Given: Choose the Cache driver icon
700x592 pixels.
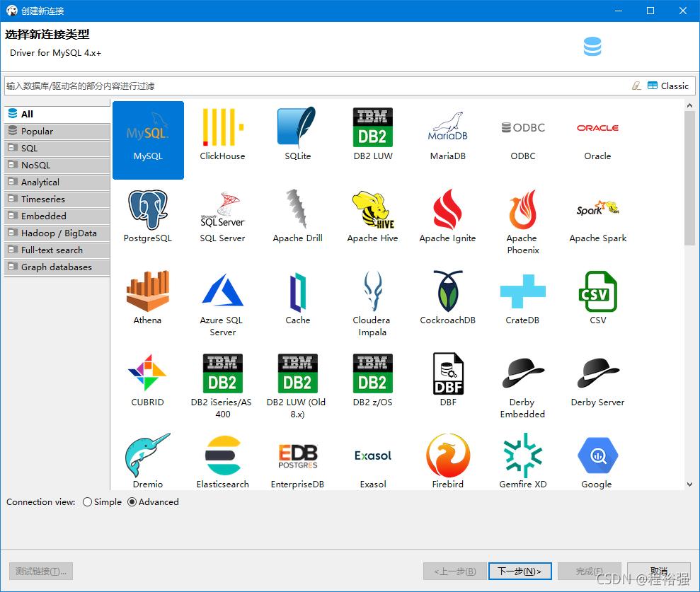Looking at the screenshot, I should click(297, 292).
